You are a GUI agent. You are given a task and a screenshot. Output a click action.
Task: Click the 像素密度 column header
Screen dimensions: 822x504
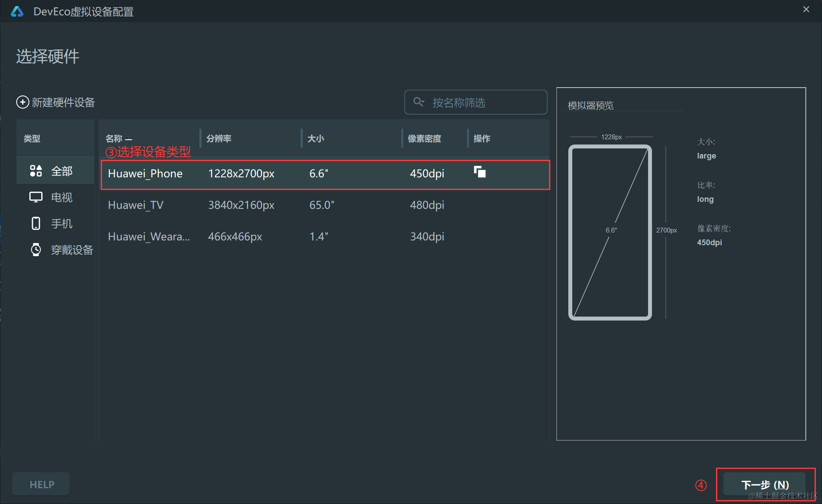click(x=424, y=138)
